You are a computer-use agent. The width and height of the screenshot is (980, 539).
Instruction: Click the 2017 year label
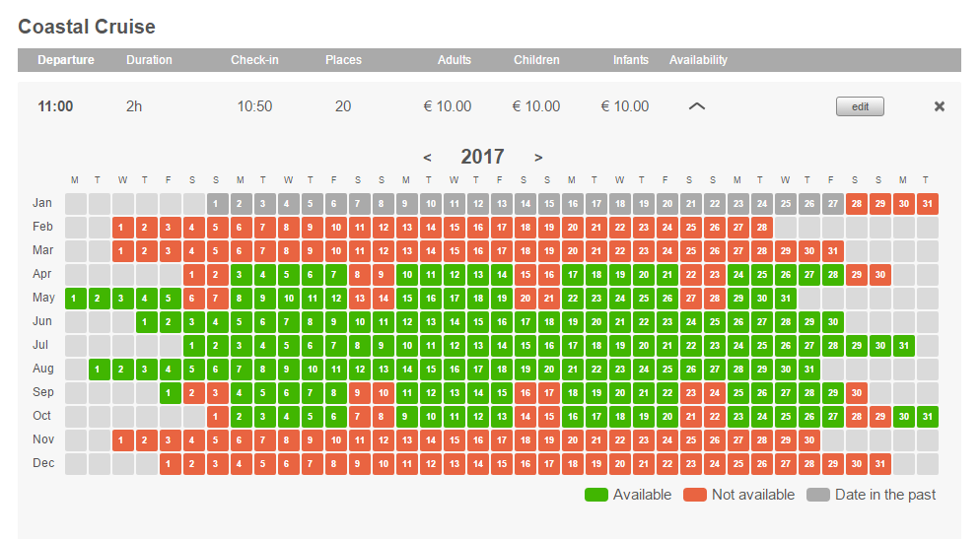[x=482, y=157]
